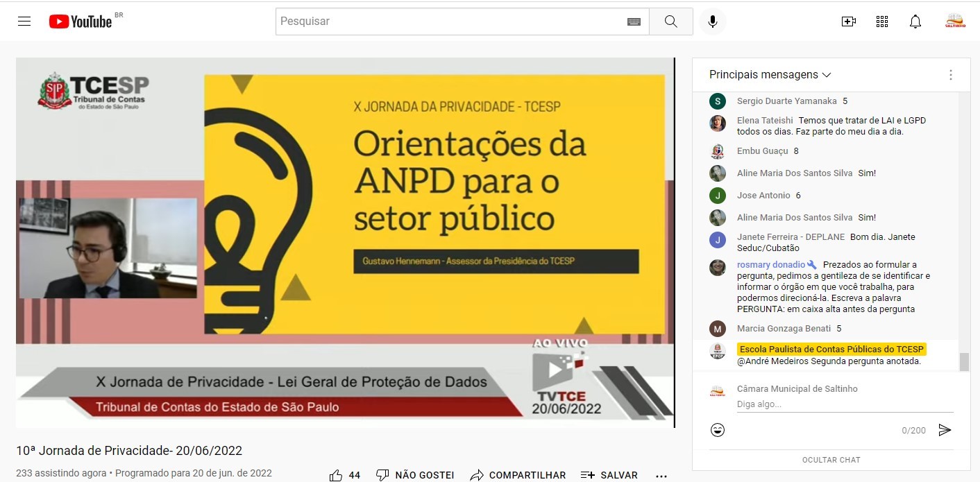The height and width of the screenshot is (482, 980).
Task: Open the emoji picker in chat
Action: coord(718,430)
